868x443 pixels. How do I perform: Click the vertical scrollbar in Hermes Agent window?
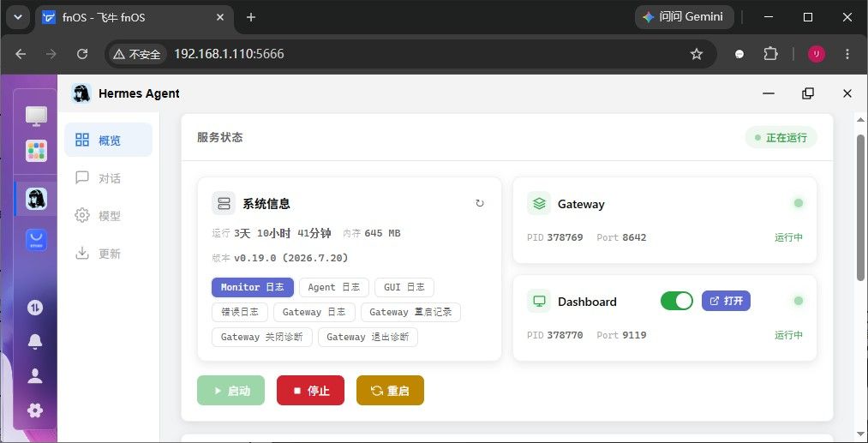coord(861,207)
